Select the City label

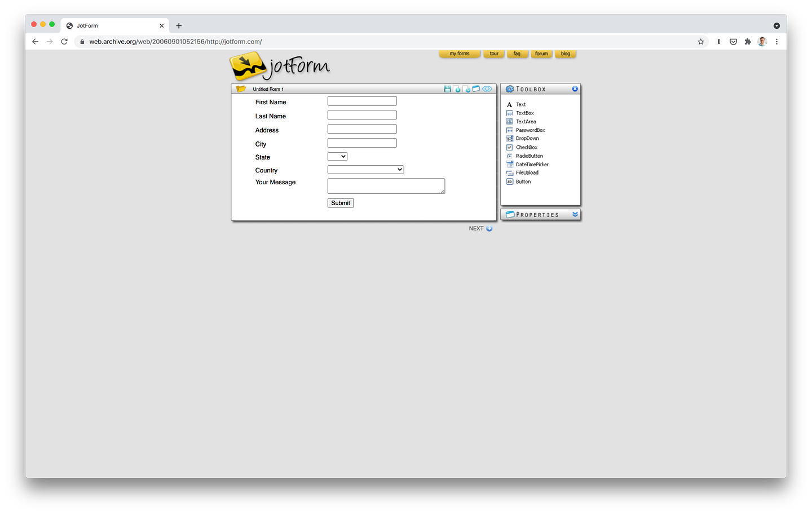pos(261,144)
